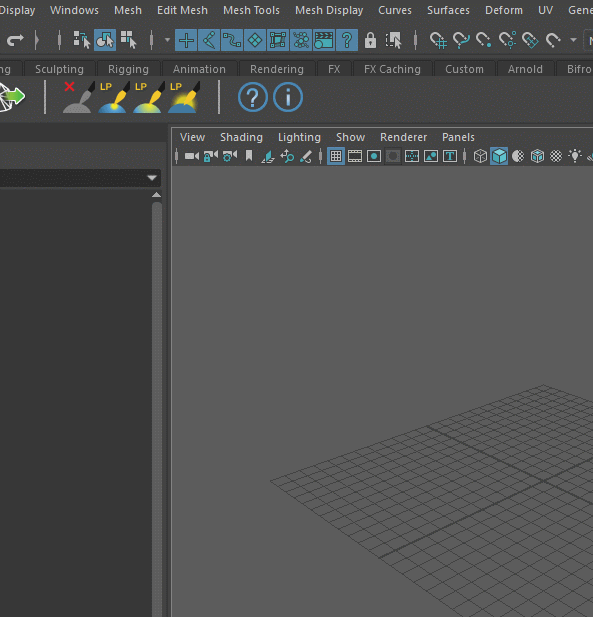The image size is (593, 617).
Task: Click make live surface magnet icon
Action: (x=553, y=40)
